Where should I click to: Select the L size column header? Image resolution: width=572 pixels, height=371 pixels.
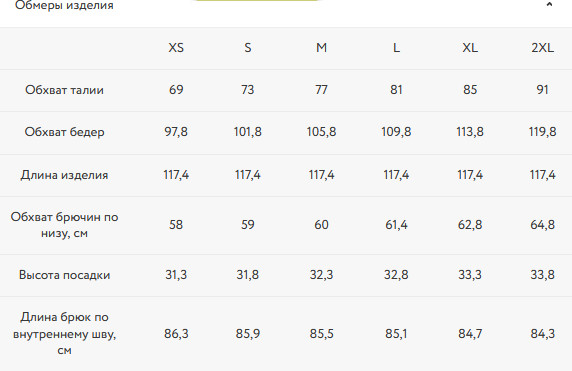396,48
